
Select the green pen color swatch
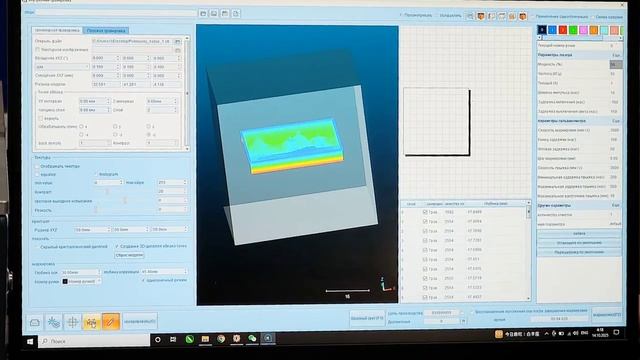[x=573, y=30]
